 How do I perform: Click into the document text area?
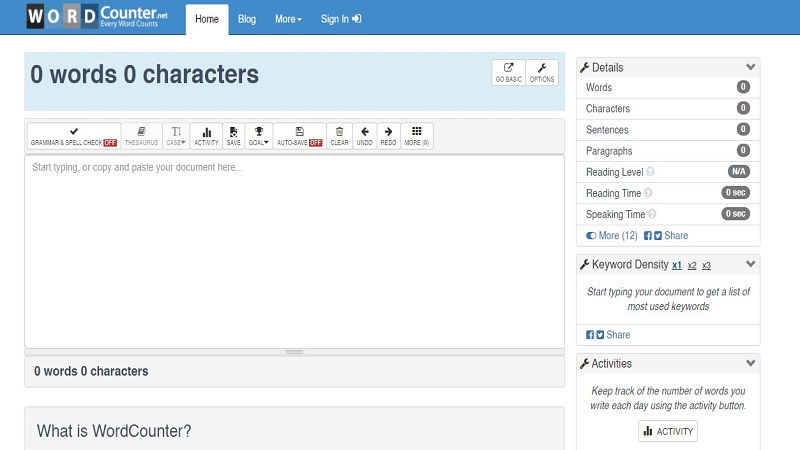(294, 252)
